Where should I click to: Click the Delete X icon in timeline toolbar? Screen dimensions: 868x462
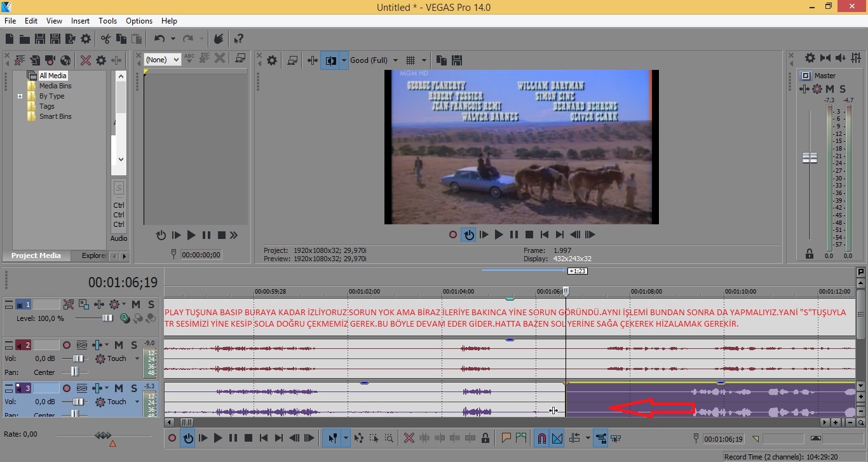coord(409,438)
